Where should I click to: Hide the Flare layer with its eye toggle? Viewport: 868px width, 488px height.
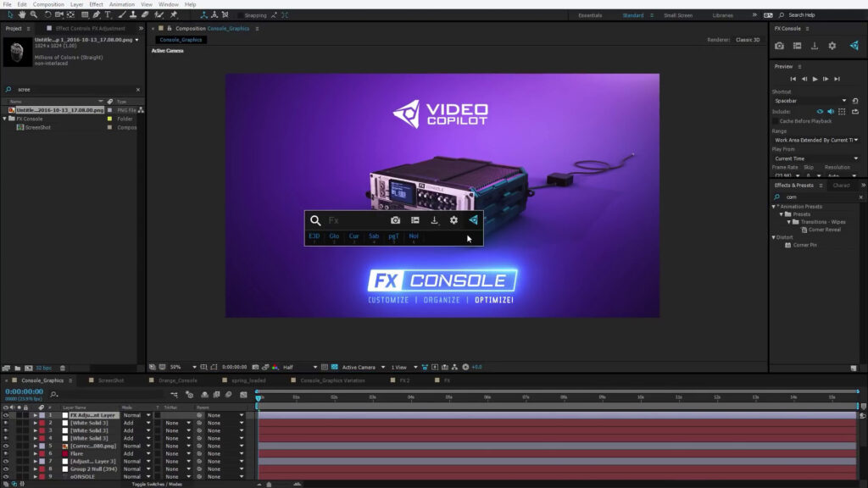5,454
